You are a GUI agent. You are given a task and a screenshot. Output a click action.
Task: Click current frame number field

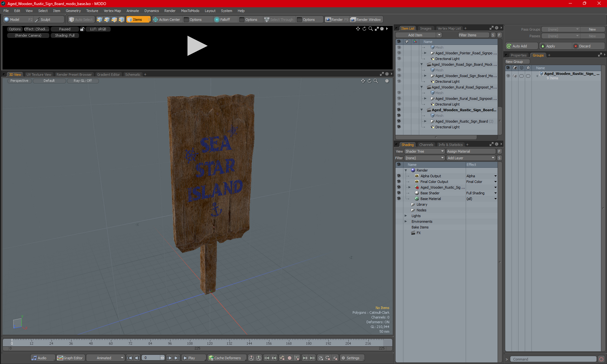[151, 358]
